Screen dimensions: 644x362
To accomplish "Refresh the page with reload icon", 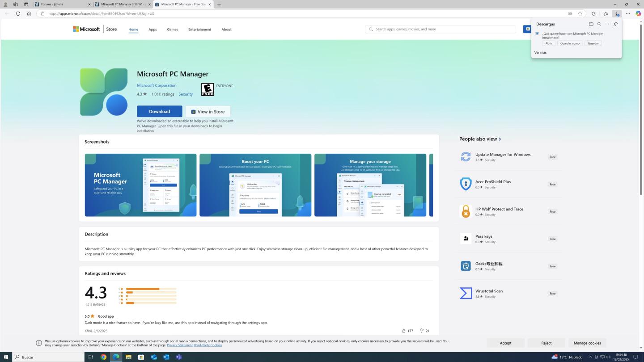I will pos(18,13).
